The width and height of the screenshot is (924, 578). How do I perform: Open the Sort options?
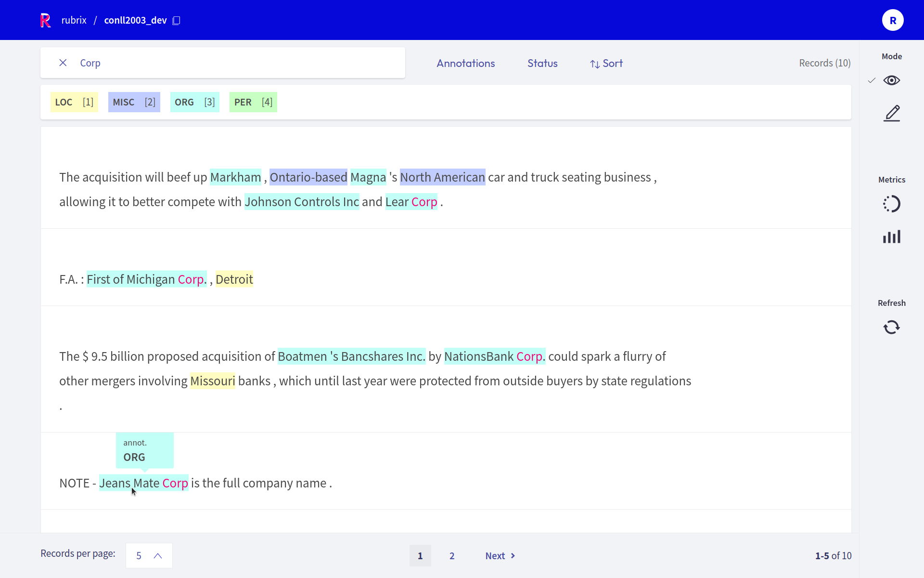[x=606, y=64]
